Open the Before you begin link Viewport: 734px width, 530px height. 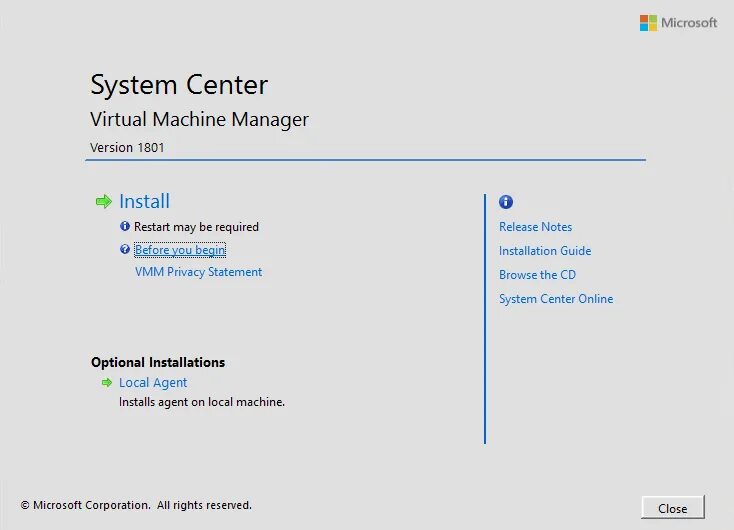tap(180, 250)
